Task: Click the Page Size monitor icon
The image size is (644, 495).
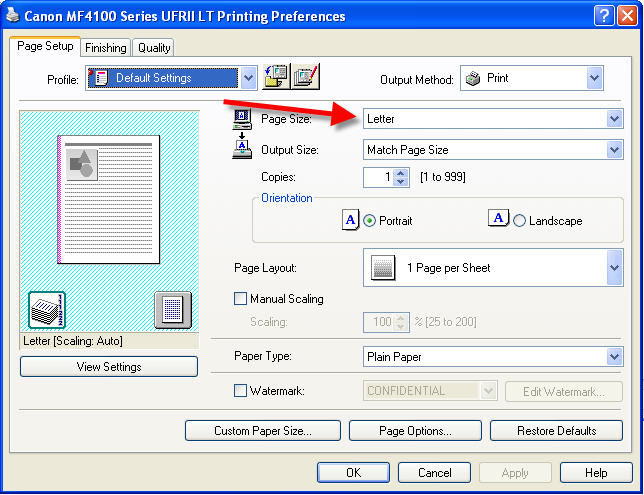Action: tap(242, 119)
